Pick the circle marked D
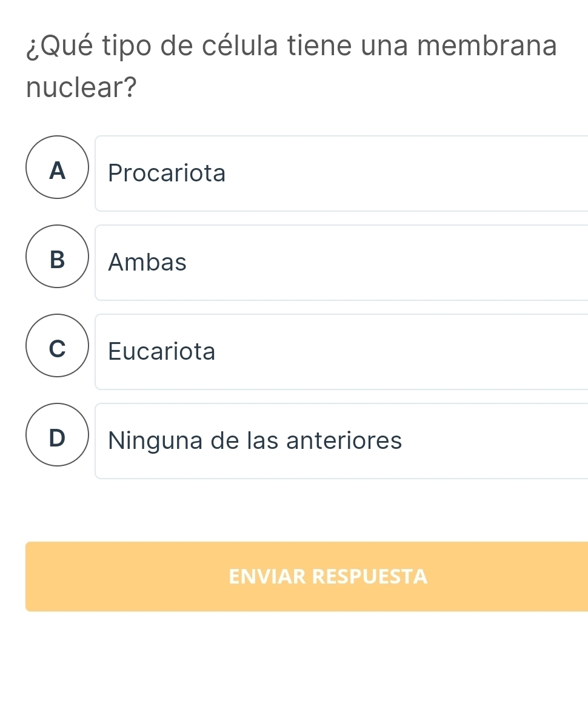 click(x=58, y=435)
